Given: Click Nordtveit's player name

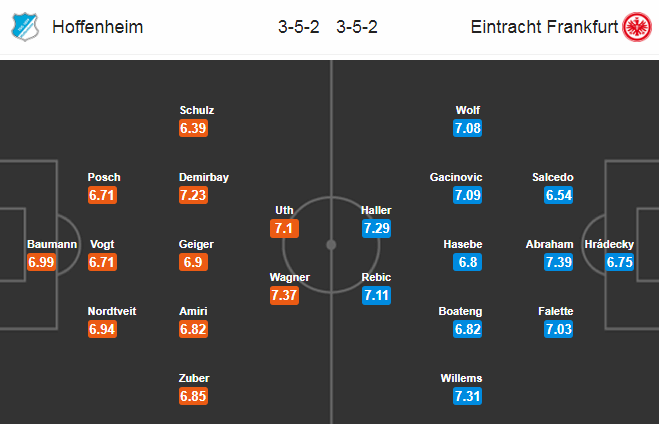Looking at the screenshot, I should click(112, 311).
